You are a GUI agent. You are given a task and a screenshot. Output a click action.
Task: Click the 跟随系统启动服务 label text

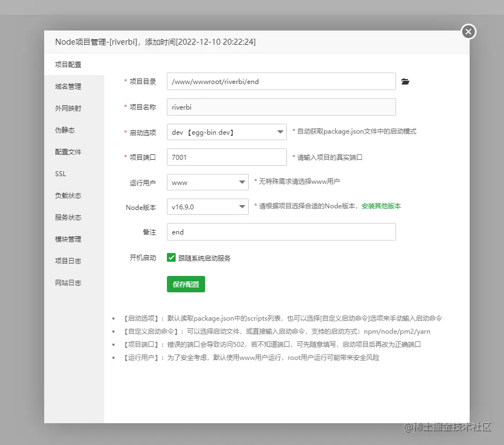pyautogui.click(x=205, y=258)
